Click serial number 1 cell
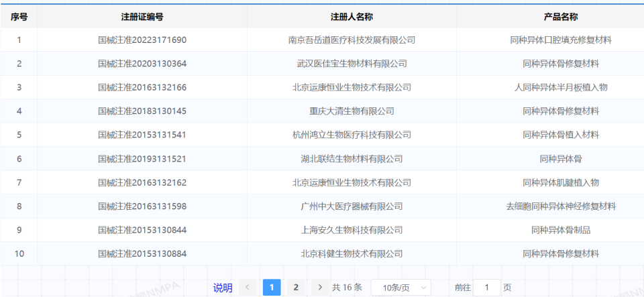This screenshot has height=297, width=644. coord(19,40)
